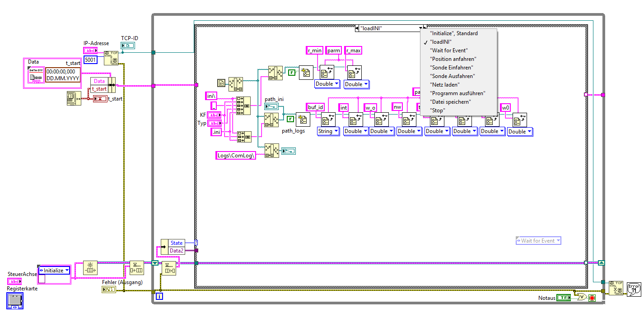This screenshot has width=644, height=317.
Task: Expand the Wait for Event enum constant
Action: tap(538, 241)
